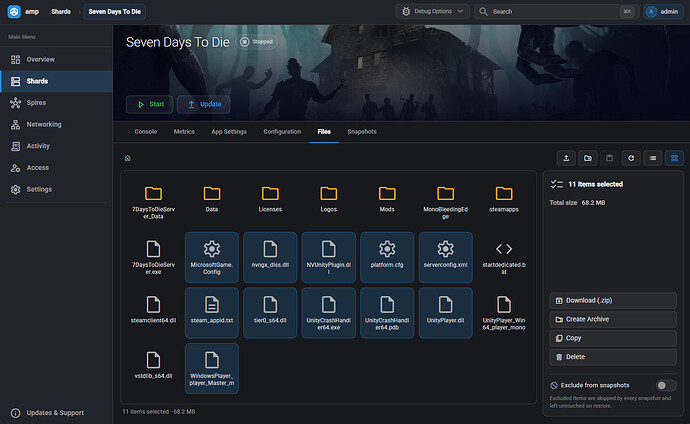Delete the selected items
This screenshot has width=690, height=424.
click(613, 357)
